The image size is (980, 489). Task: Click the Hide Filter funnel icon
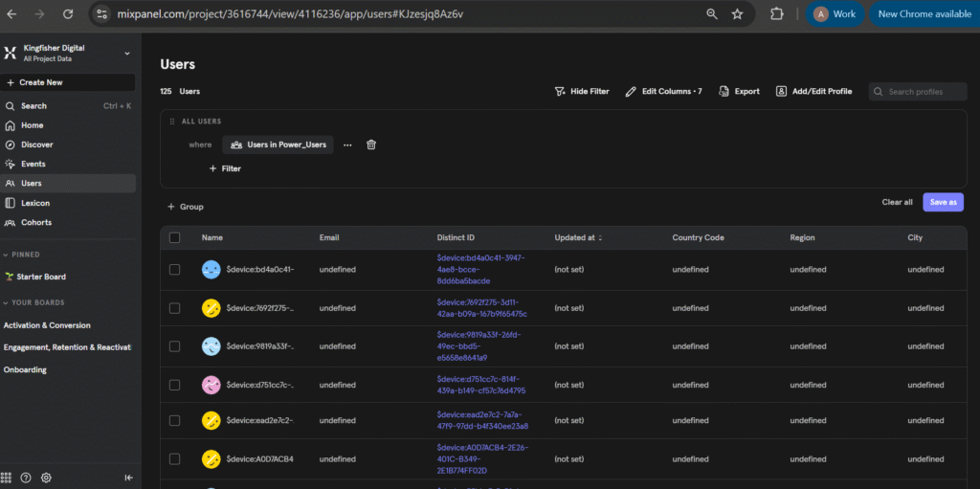[560, 91]
